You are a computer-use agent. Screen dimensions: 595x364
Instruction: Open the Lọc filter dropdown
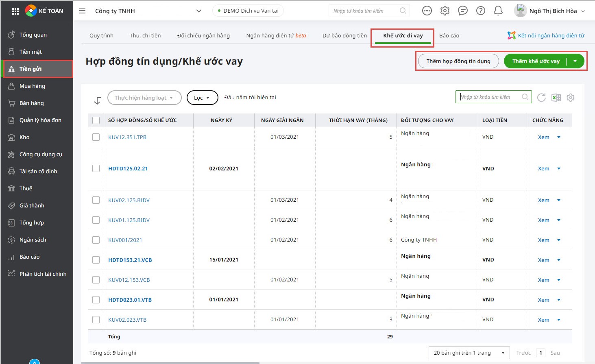(x=203, y=98)
